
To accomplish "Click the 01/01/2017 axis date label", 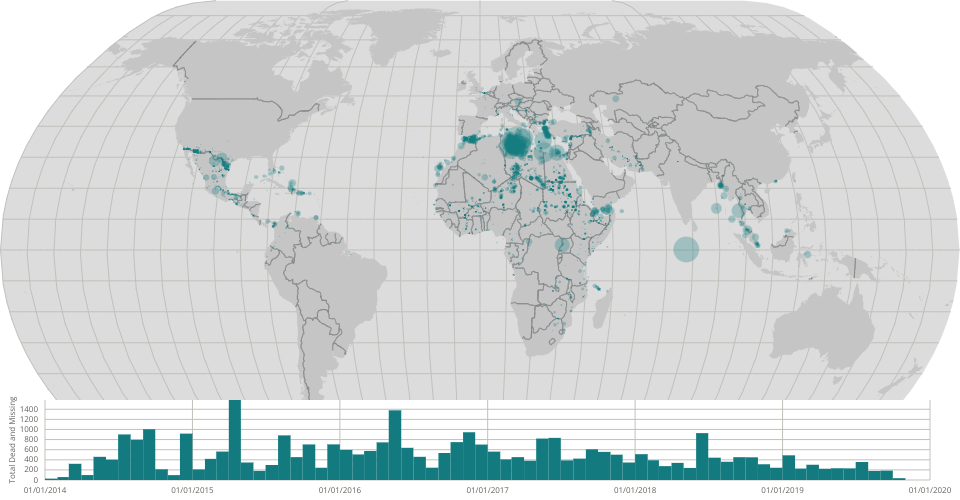I will tap(487, 490).
